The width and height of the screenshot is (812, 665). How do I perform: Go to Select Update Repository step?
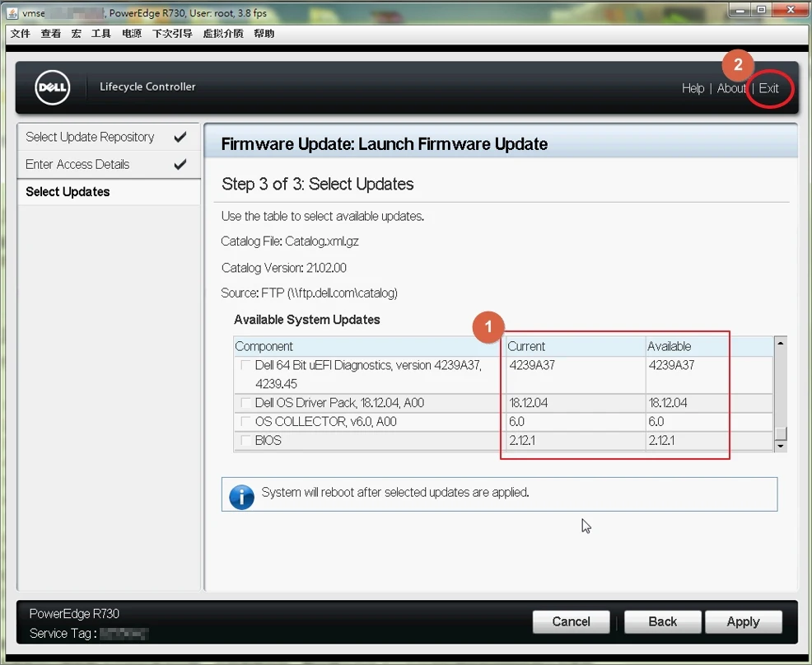click(x=109, y=137)
